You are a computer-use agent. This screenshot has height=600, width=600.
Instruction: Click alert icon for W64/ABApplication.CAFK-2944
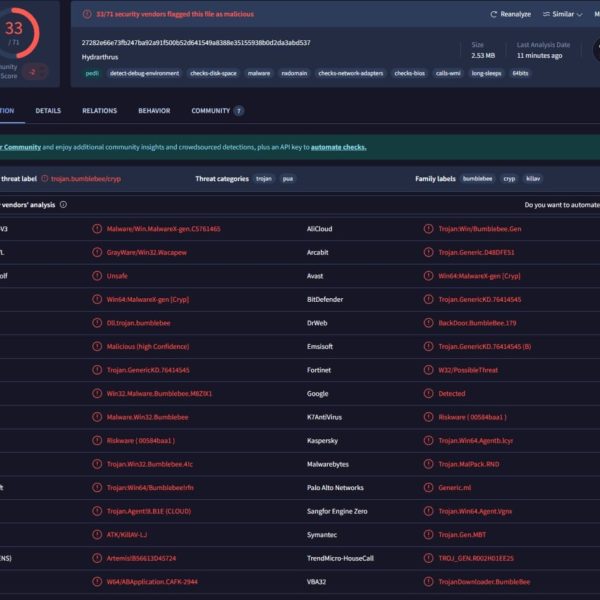click(x=97, y=582)
